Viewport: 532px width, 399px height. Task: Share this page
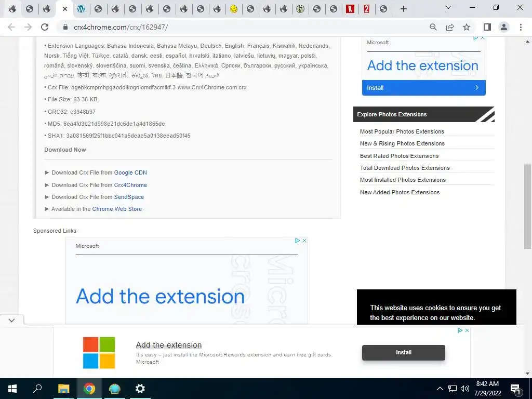coord(450,27)
